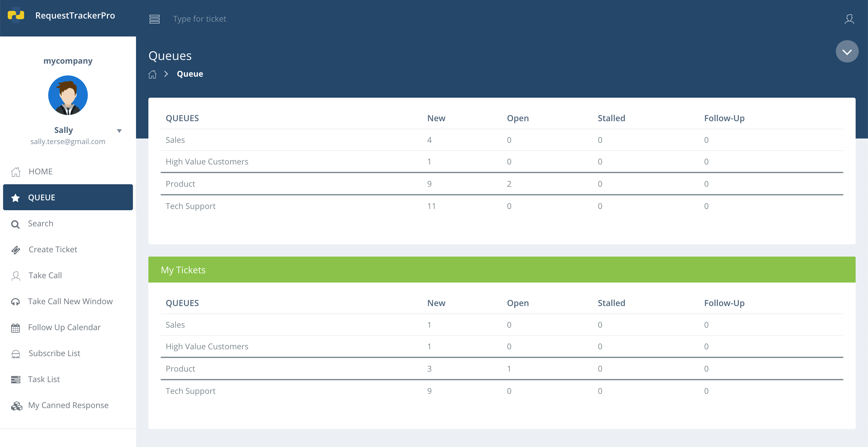Viewport: 868px width, 447px height.
Task: Click New count 9 for Product in top table
Action: pyautogui.click(x=429, y=184)
